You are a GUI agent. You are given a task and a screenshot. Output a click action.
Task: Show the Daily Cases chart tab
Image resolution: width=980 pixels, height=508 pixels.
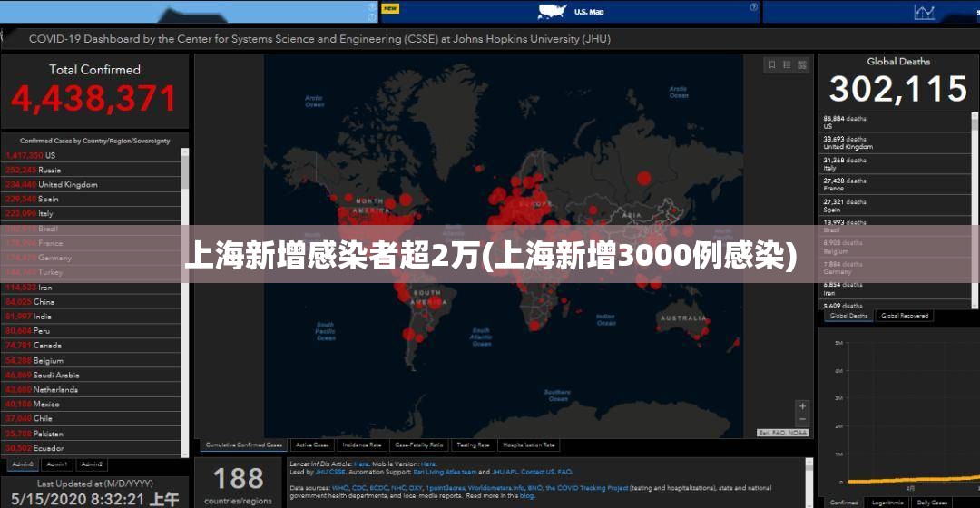point(932,503)
